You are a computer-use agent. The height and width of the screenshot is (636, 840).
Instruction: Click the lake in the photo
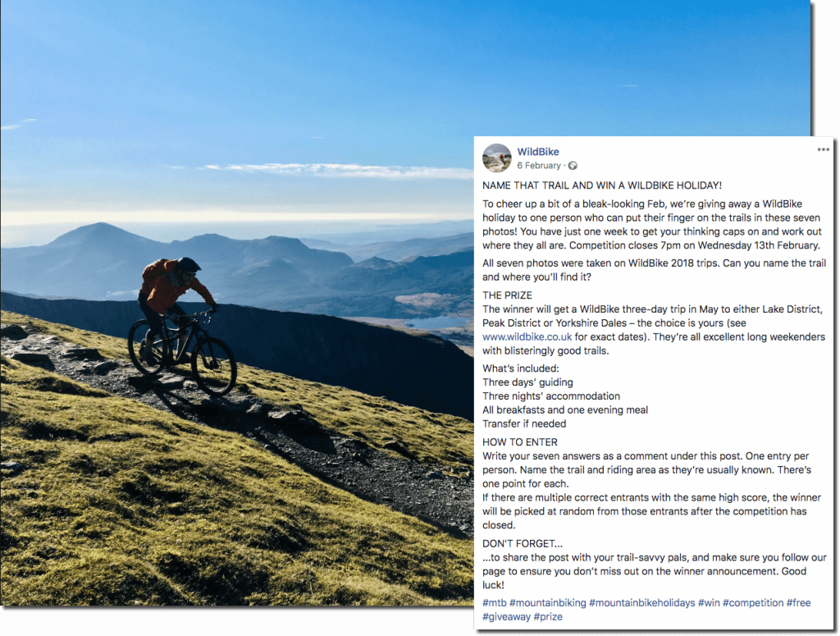tap(436, 323)
